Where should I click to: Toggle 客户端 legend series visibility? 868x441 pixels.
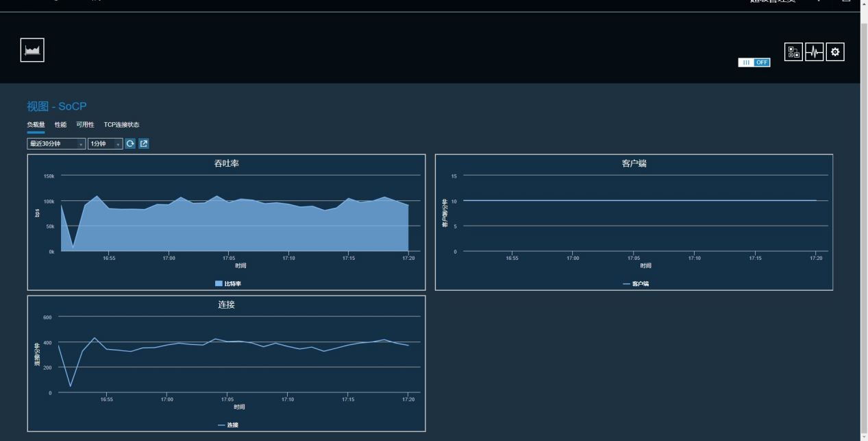coord(635,283)
